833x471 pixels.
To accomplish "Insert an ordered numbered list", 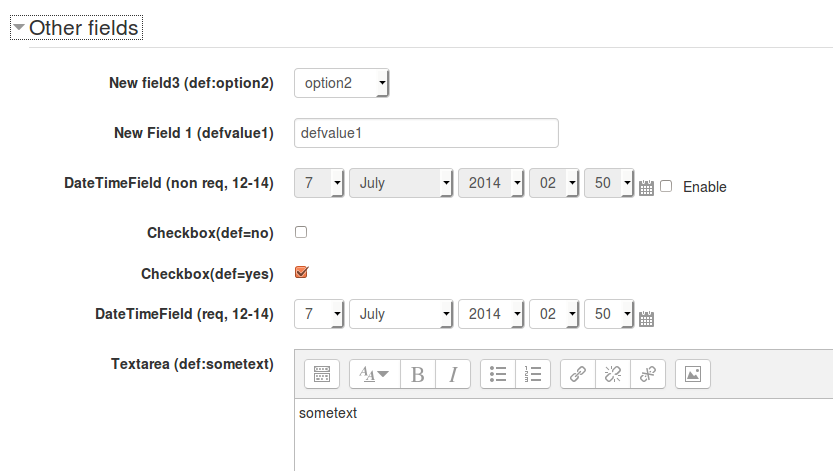I will (533, 374).
